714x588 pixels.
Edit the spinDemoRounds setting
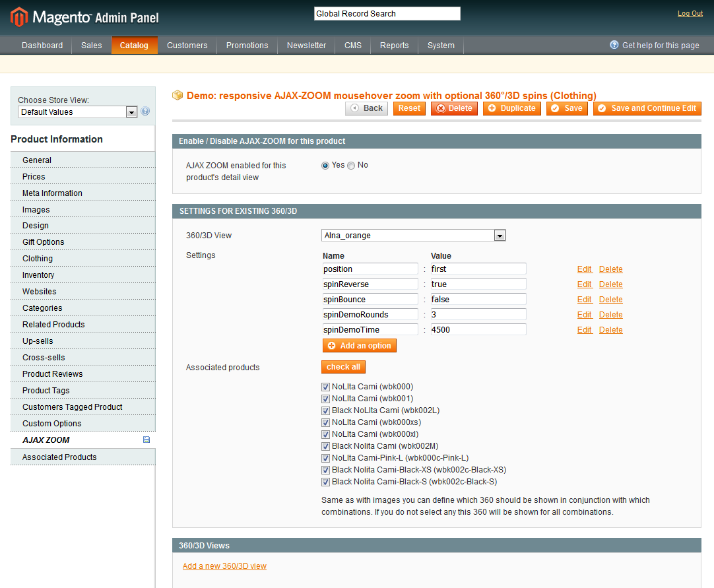point(585,315)
